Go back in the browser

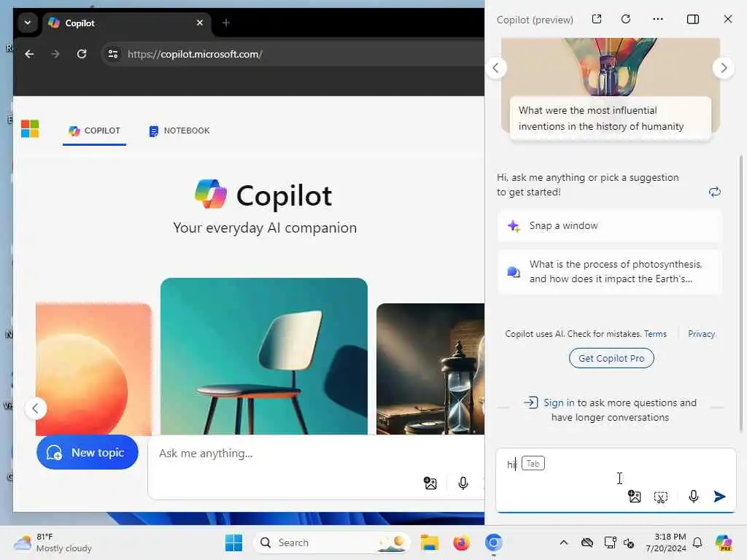[x=29, y=54]
